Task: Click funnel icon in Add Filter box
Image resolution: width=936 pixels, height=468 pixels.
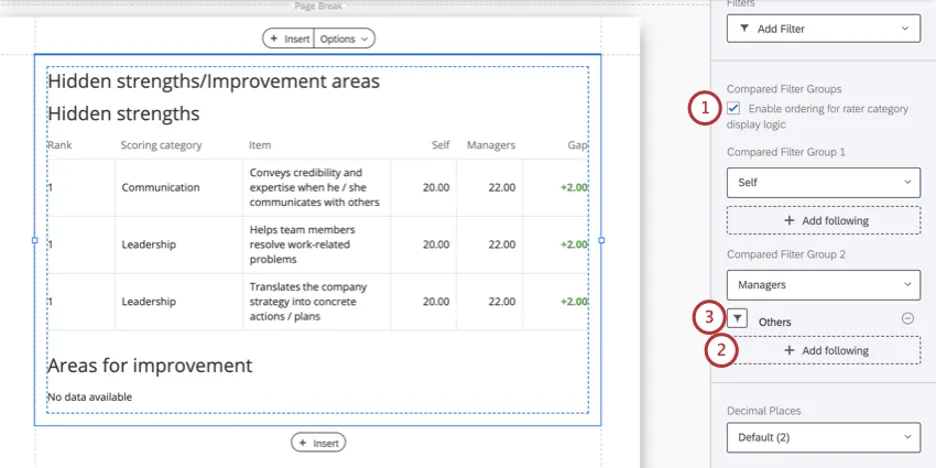Action: click(x=744, y=29)
